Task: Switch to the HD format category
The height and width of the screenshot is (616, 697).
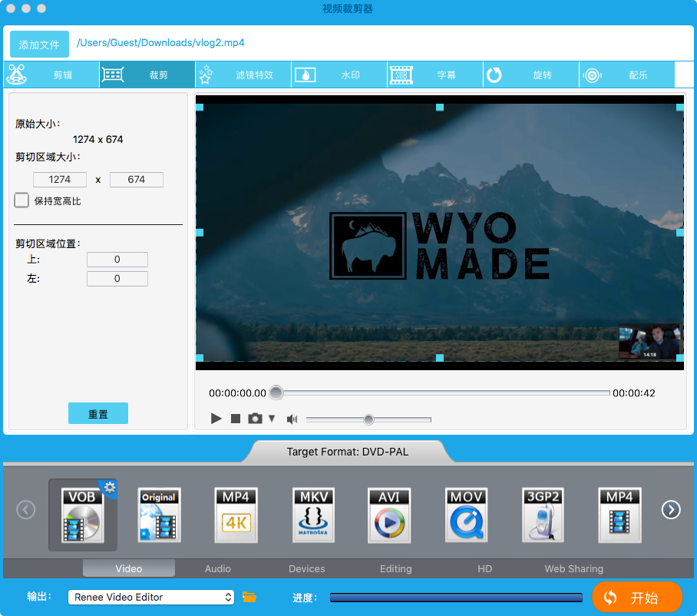Action: tap(484, 568)
